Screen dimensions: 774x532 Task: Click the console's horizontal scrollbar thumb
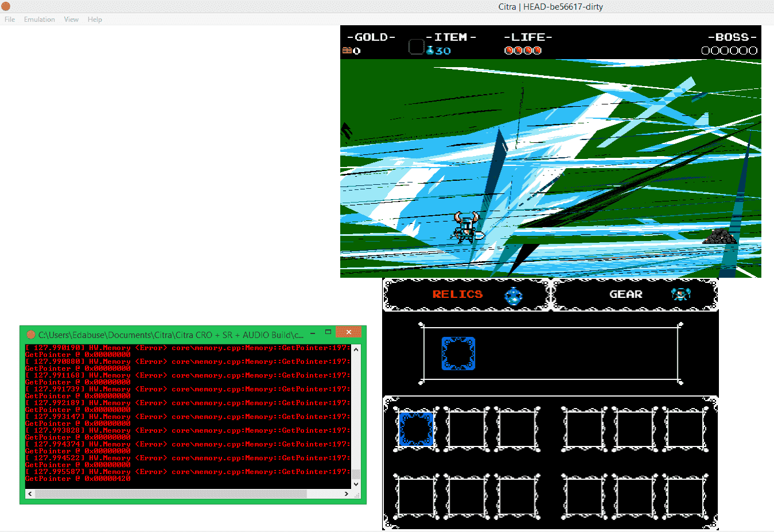[x=170, y=494]
